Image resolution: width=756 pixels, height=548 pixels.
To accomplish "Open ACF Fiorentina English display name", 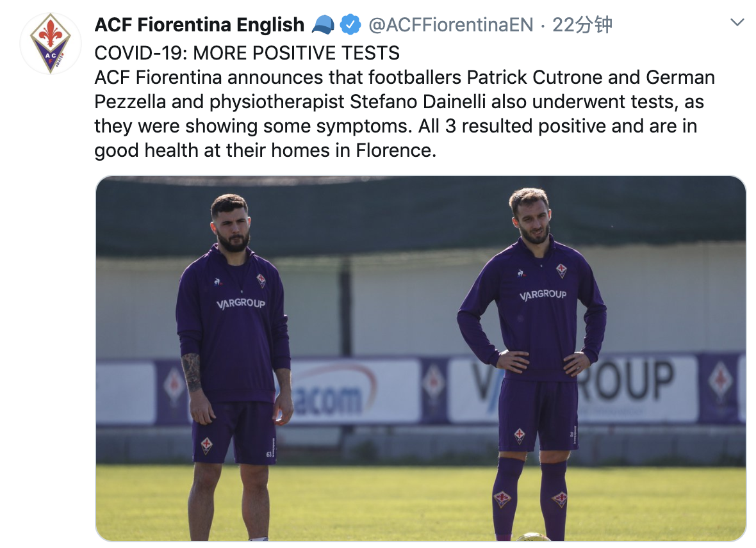I will tap(199, 26).
